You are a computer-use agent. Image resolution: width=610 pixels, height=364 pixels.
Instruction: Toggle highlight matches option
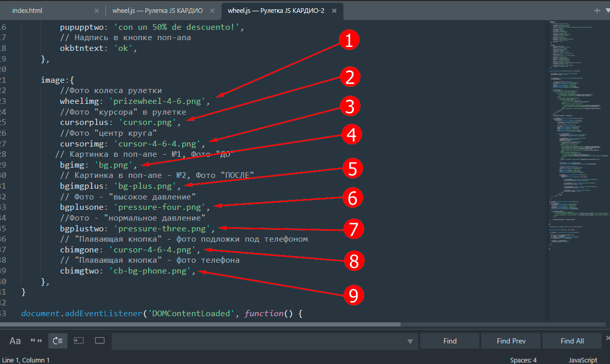tap(100, 341)
